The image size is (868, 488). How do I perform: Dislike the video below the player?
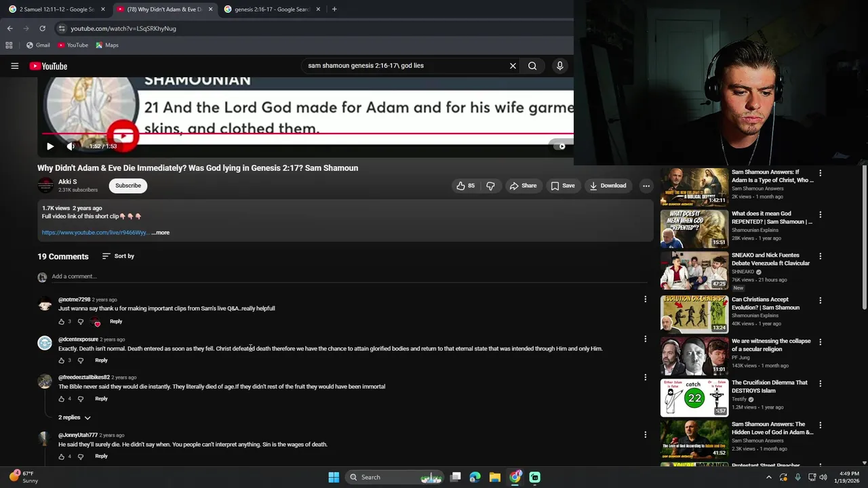pyautogui.click(x=490, y=186)
